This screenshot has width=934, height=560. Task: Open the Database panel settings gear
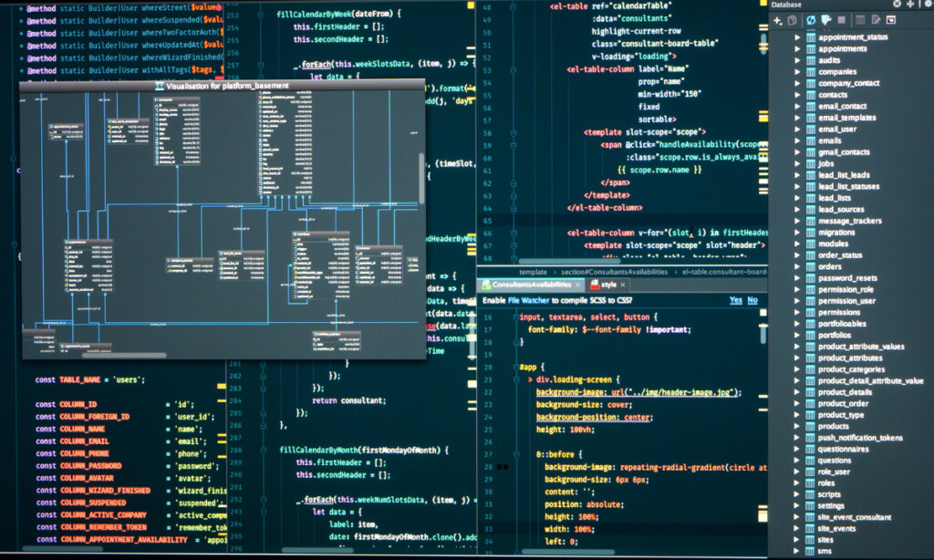pyautogui.click(x=928, y=4)
